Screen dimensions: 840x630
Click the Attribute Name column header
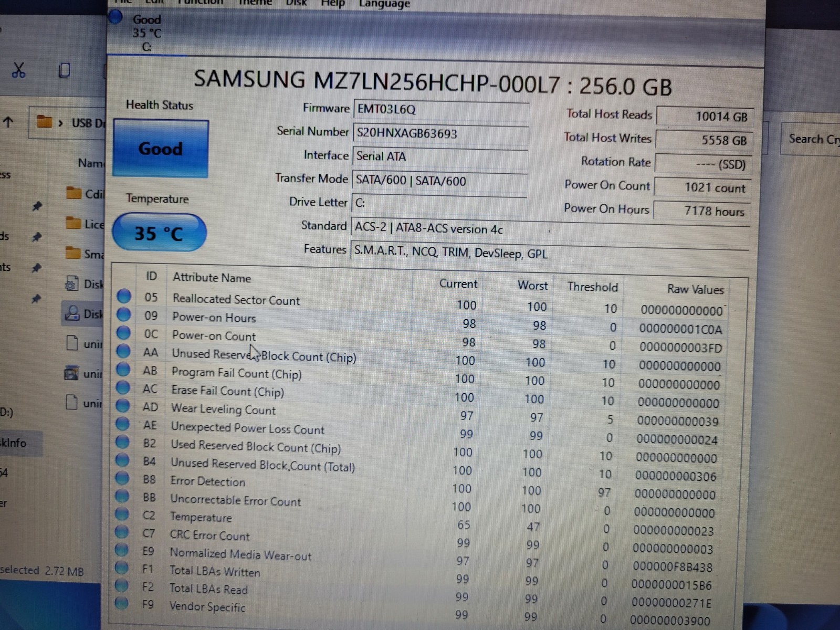click(x=212, y=278)
